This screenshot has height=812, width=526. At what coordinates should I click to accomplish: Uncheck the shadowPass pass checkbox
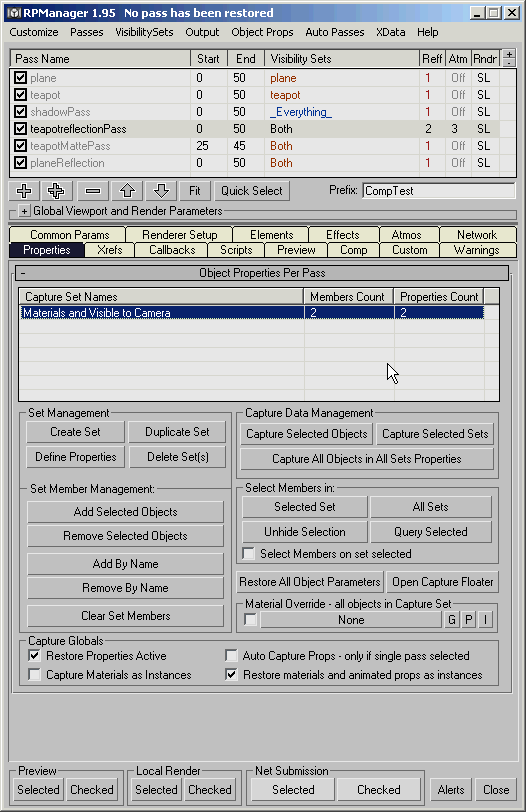coord(21,112)
